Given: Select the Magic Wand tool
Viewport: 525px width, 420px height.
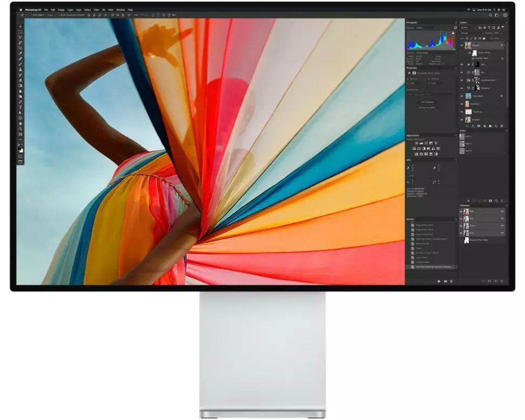Looking at the screenshot, I should 21,43.
